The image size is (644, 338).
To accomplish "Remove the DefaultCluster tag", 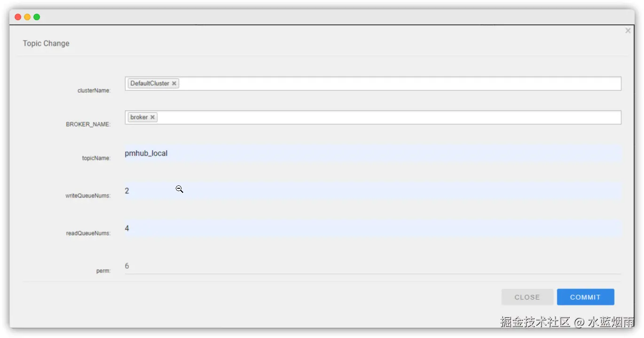I will coord(174,84).
